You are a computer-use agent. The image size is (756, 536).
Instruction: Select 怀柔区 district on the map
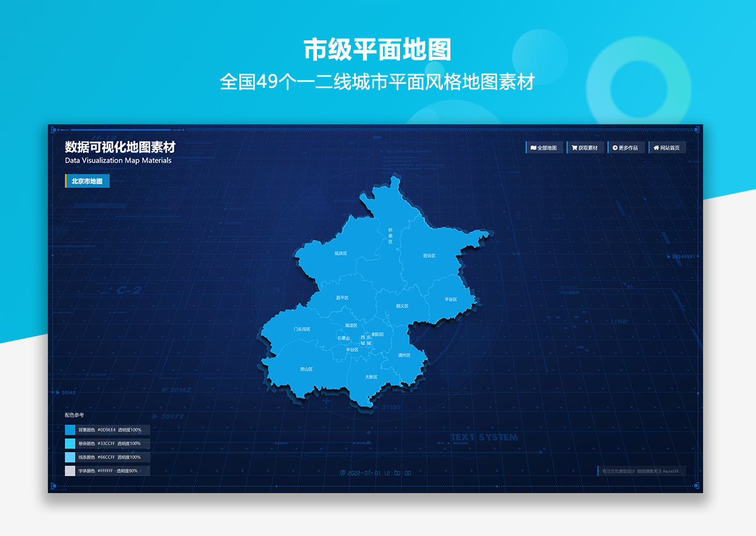click(390, 236)
